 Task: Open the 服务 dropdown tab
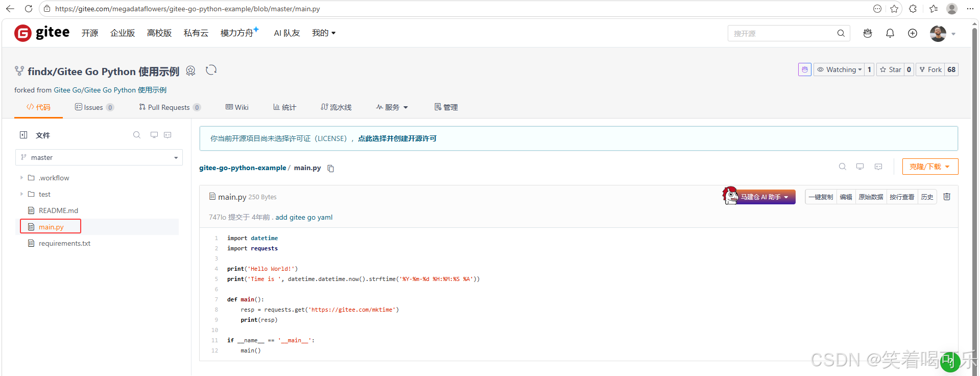[392, 107]
